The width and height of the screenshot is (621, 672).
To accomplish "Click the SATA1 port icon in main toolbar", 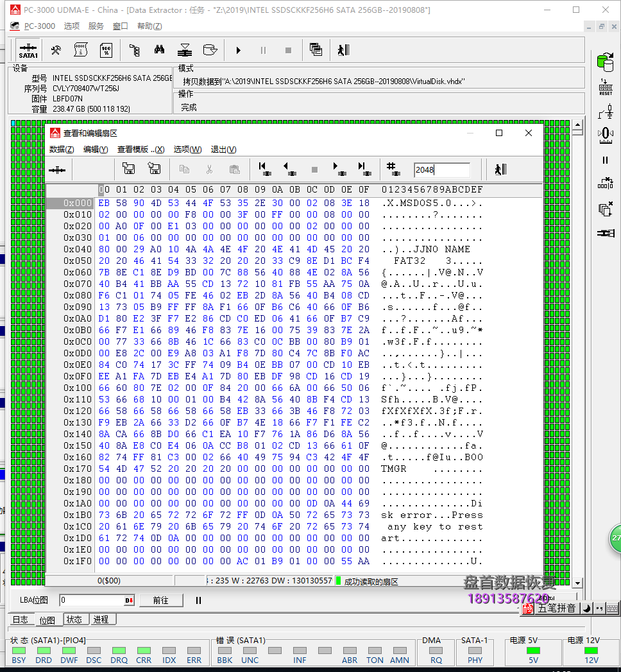I will coord(28,50).
